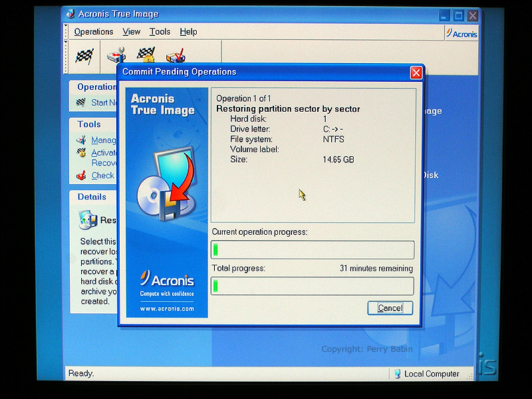Click the 'Operation' sidebar panel heading

(x=96, y=87)
